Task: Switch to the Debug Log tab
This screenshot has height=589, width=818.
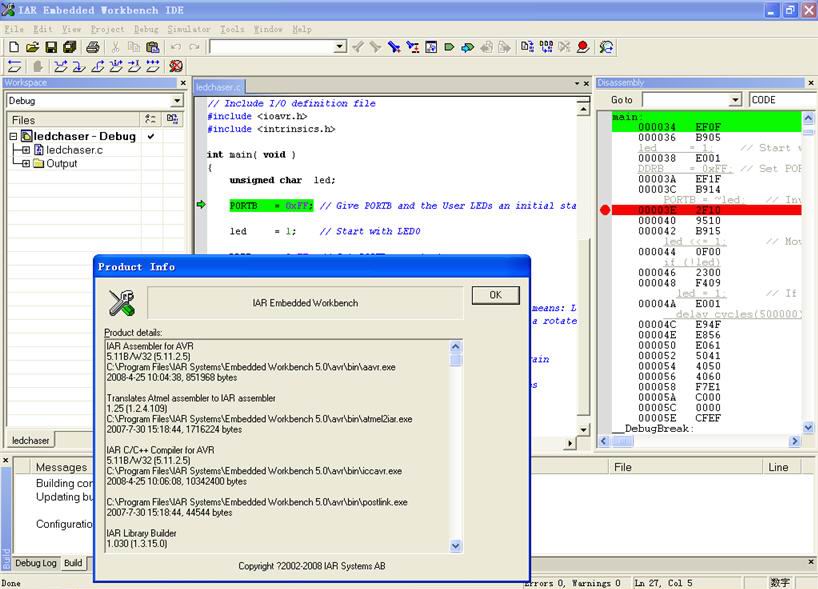Action: (x=35, y=563)
